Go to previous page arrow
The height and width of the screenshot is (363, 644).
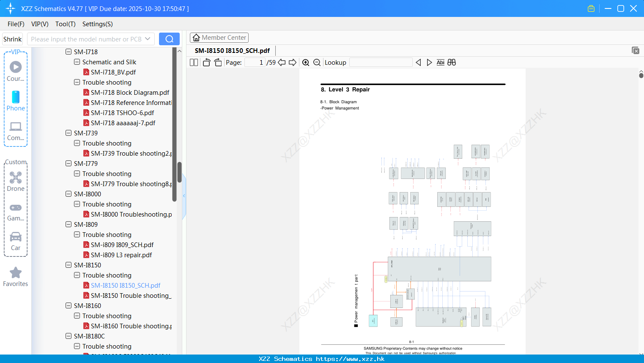(282, 63)
